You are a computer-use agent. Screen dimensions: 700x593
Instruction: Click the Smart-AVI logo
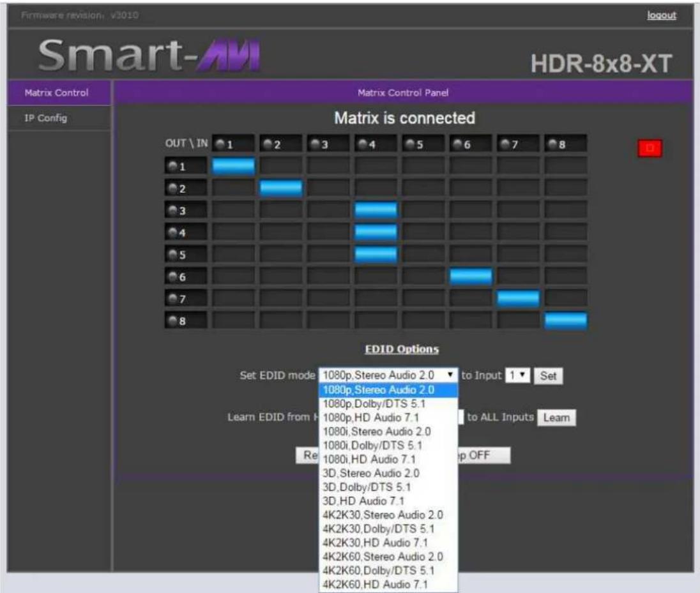click(x=149, y=56)
